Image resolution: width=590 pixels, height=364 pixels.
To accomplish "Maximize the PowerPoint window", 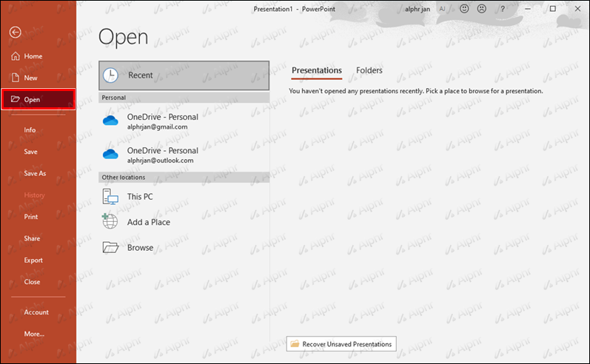I will point(552,9).
